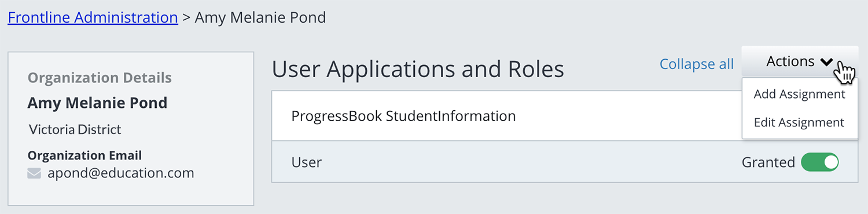Click Amy Melanie Pond in breadcrumb
868x214 pixels.
[x=260, y=17]
